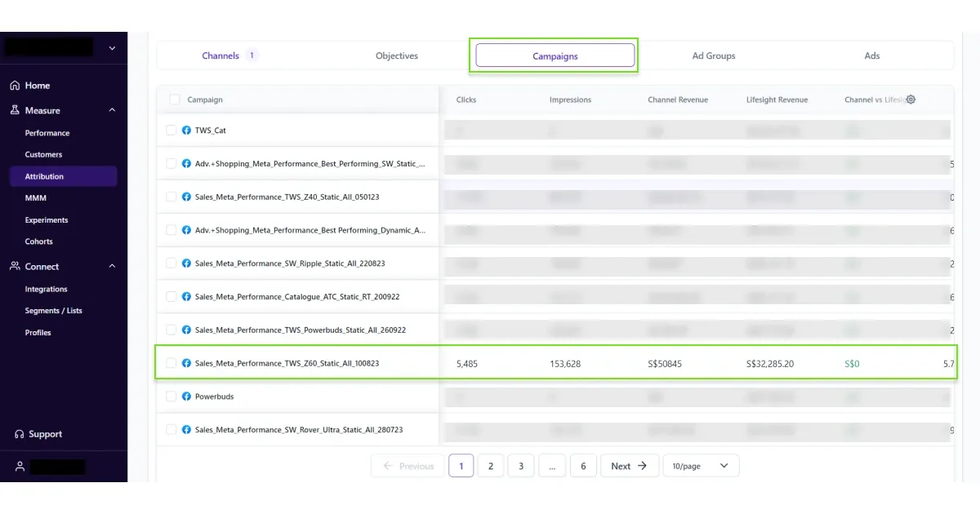Sort by Clicks column header
Screen dimensions: 980x514
(466, 100)
